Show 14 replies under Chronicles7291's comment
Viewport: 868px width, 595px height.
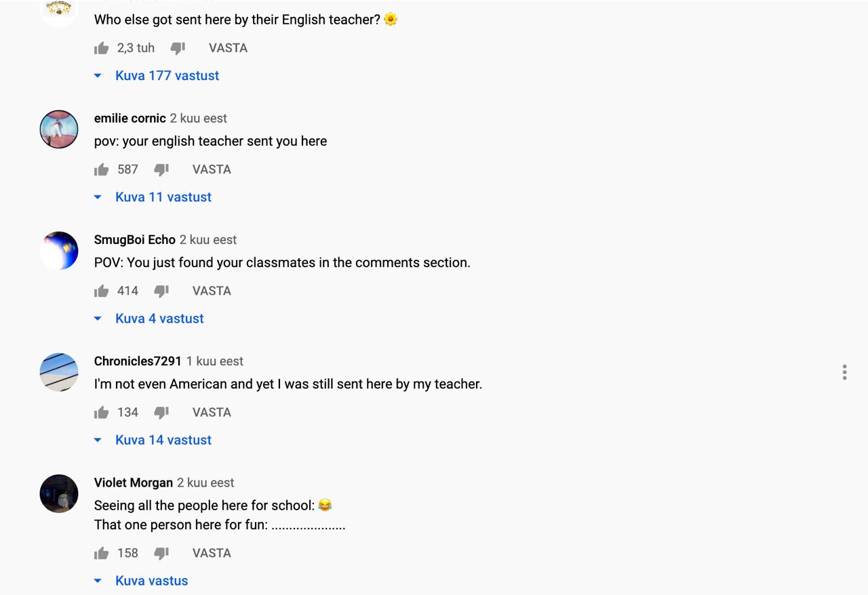(x=163, y=440)
